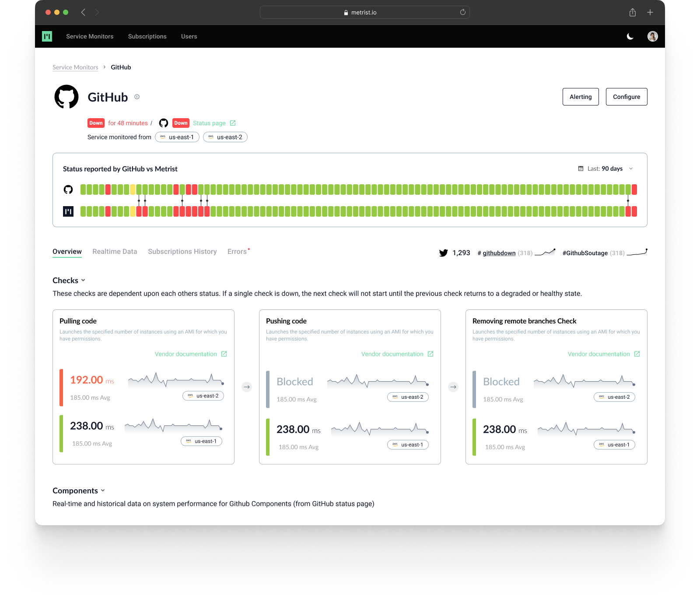This screenshot has width=700, height=604.
Task: Click the browser address bar
Action: coord(364,12)
